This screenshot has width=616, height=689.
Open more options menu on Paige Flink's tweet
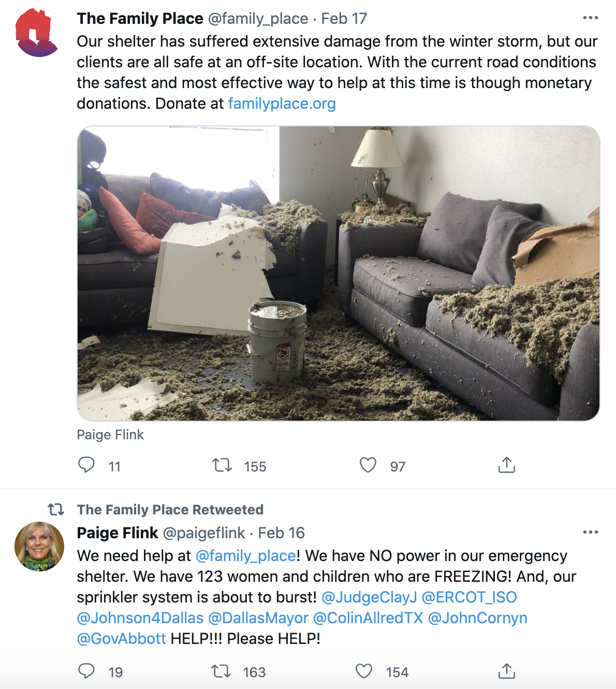[590, 532]
